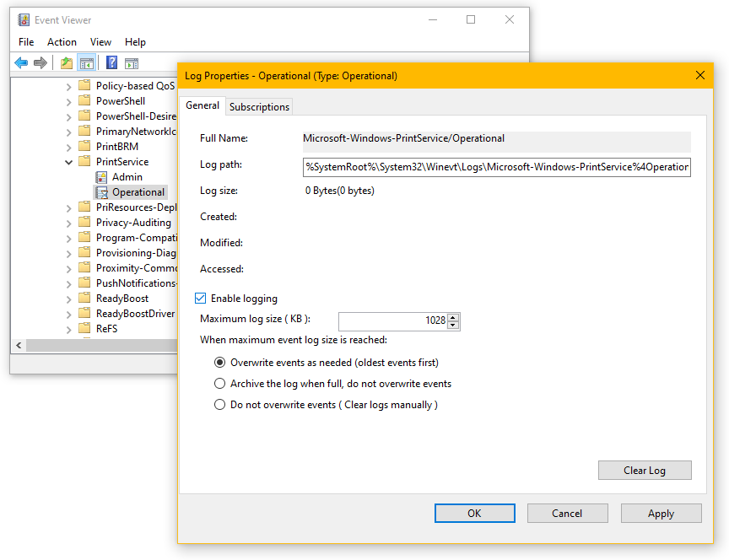Open the File menu
Viewport: 729px width, 560px height.
click(x=26, y=42)
